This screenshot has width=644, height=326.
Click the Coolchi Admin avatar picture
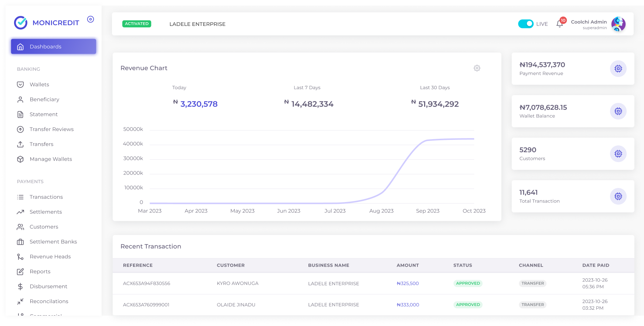[619, 24]
